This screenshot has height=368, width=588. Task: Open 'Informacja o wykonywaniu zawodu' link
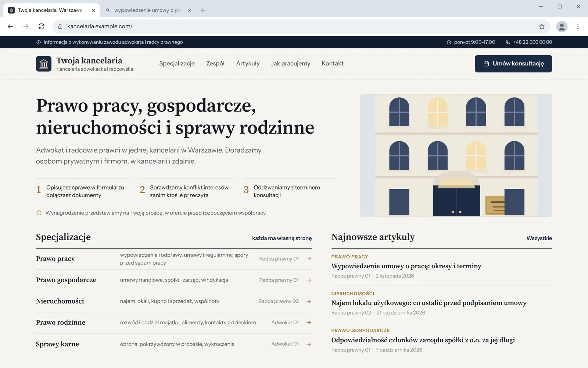point(113,42)
